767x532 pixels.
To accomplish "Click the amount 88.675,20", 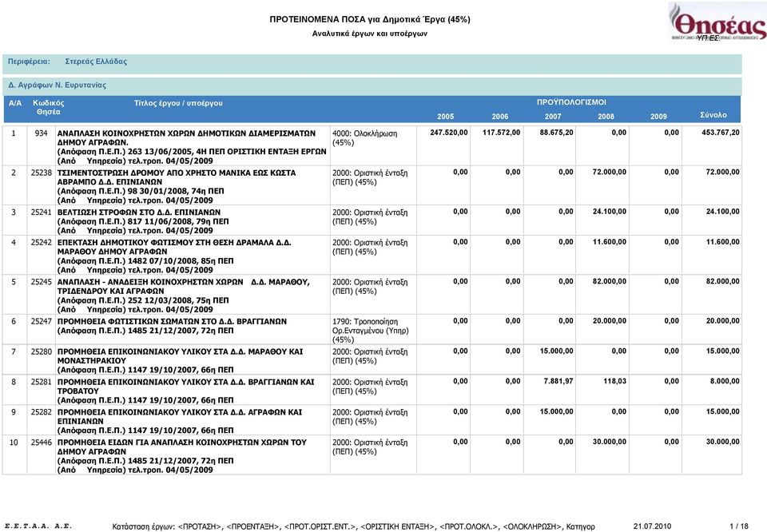I will (x=556, y=133).
